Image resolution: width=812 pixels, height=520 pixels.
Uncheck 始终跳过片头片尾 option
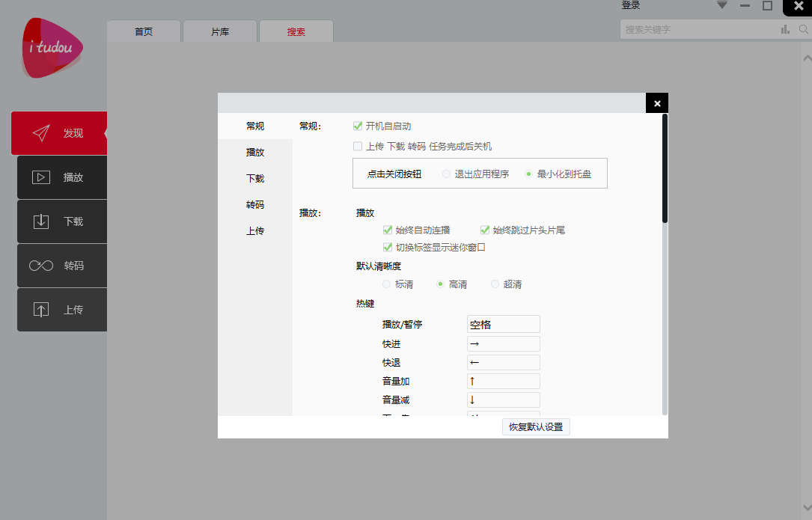[x=484, y=230]
